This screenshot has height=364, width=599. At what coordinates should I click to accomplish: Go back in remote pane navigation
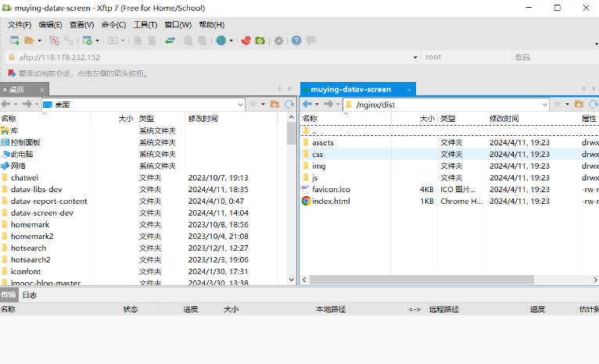[307, 104]
